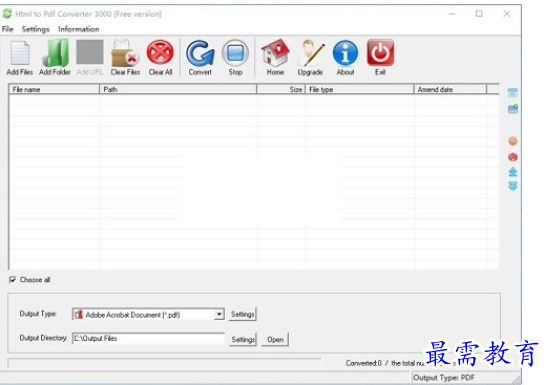Open the Settings menu

tap(36, 29)
